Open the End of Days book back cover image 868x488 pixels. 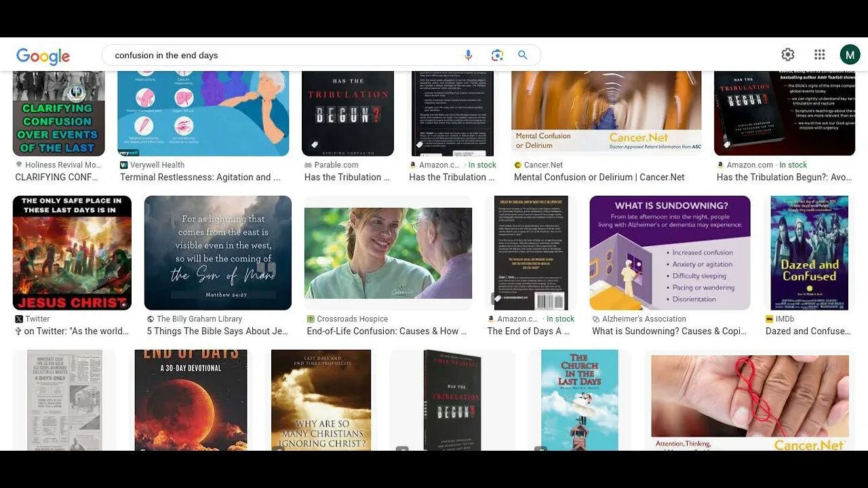point(531,253)
